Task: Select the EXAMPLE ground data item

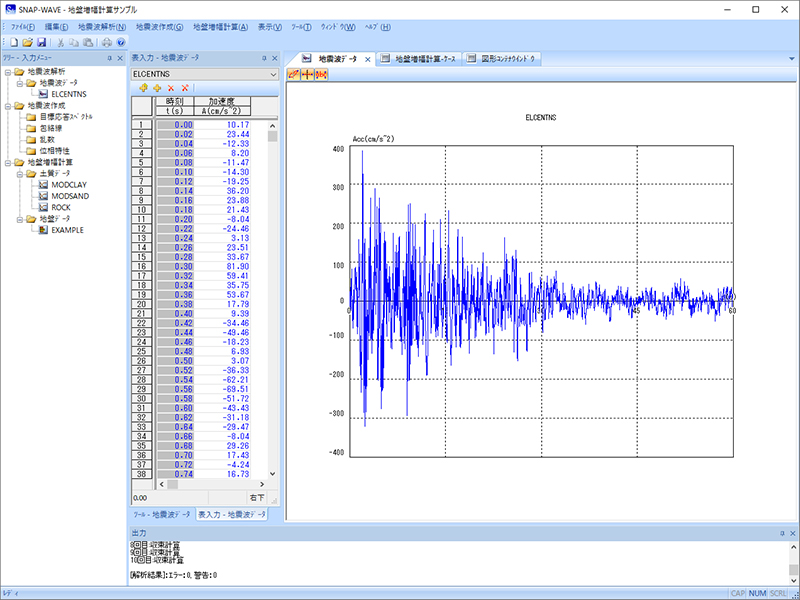Action: click(67, 229)
